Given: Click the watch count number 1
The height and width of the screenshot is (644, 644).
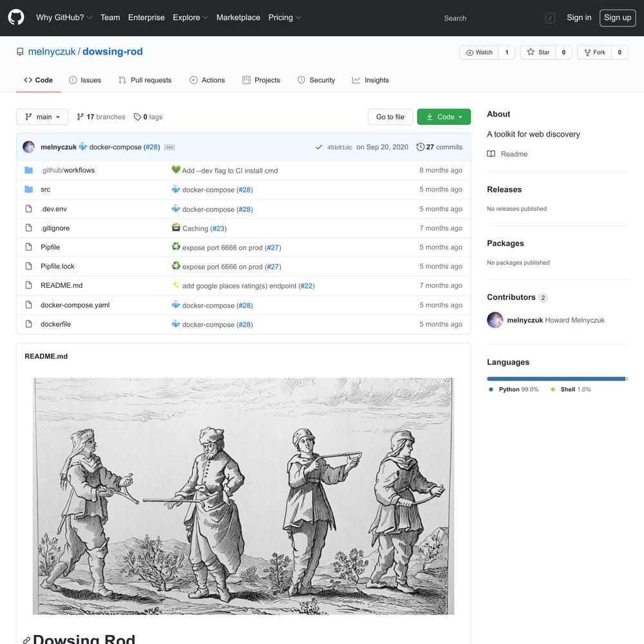Looking at the screenshot, I should (x=507, y=52).
